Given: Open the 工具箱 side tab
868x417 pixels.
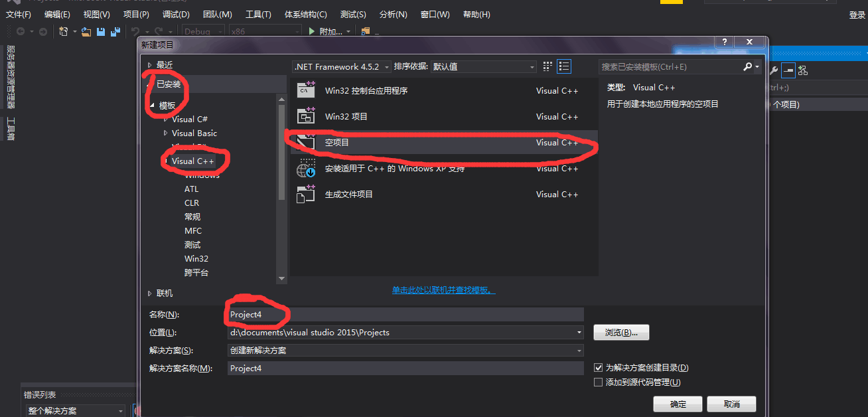Looking at the screenshot, I should pos(10,128).
